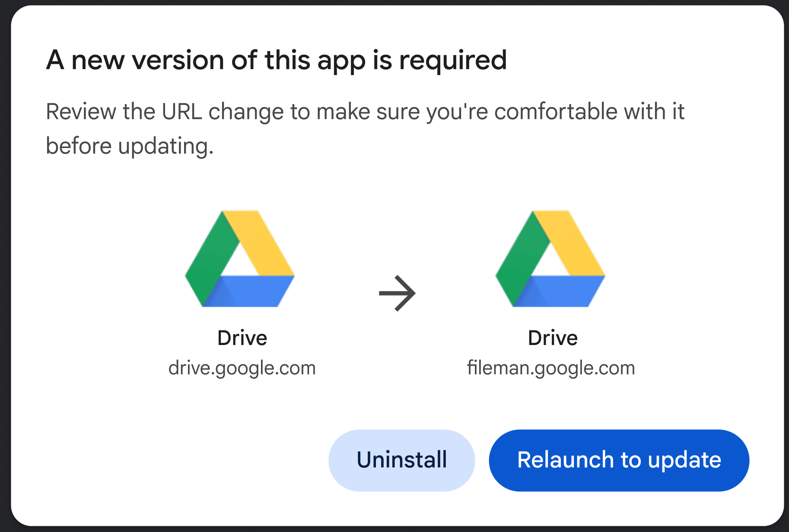
Task: Select the Drive label above fileman.google.com
Action: click(x=553, y=338)
